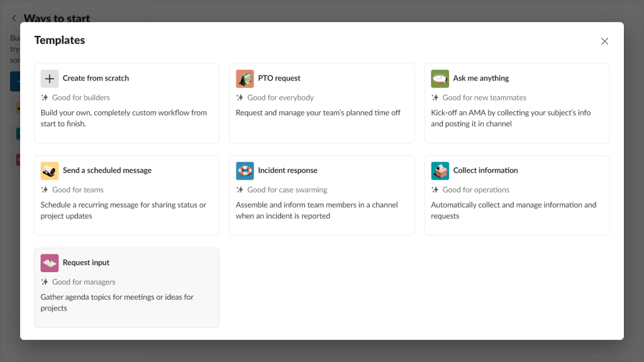Click the Incident response life ring icon
644x362 pixels.
(x=245, y=170)
